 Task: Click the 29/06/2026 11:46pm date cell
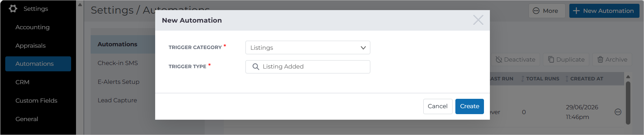(582, 112)
